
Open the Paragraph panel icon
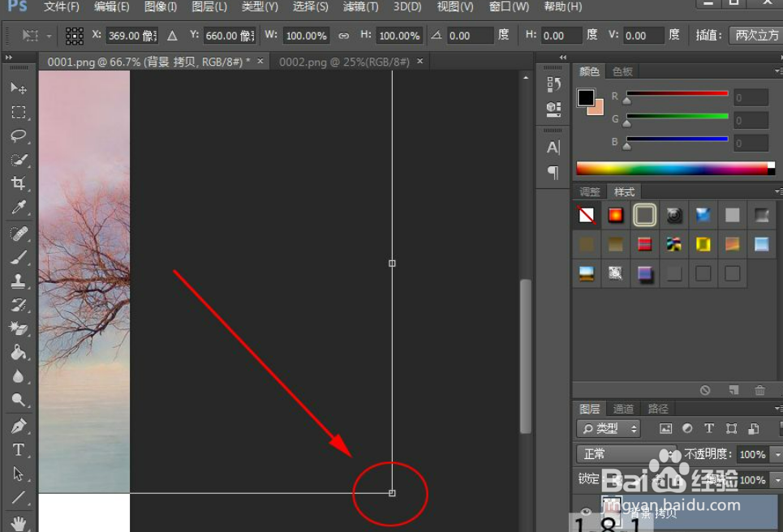coord(553,172)
